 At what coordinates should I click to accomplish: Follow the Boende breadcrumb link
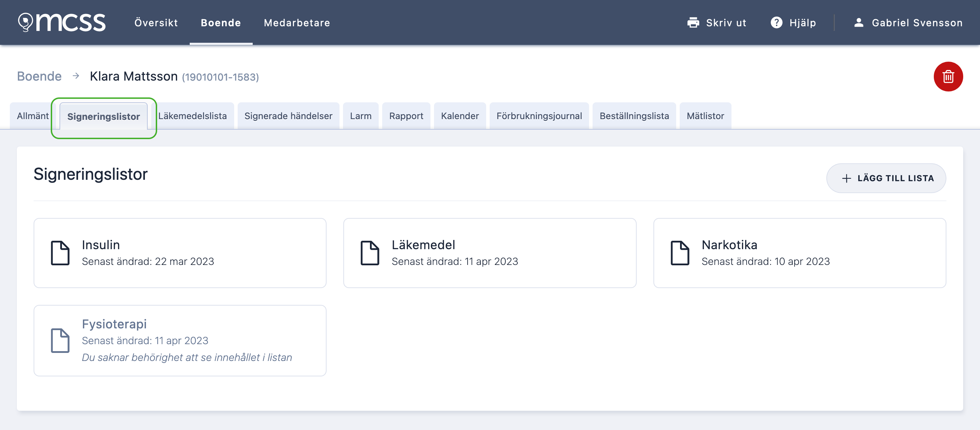(39, 76)
